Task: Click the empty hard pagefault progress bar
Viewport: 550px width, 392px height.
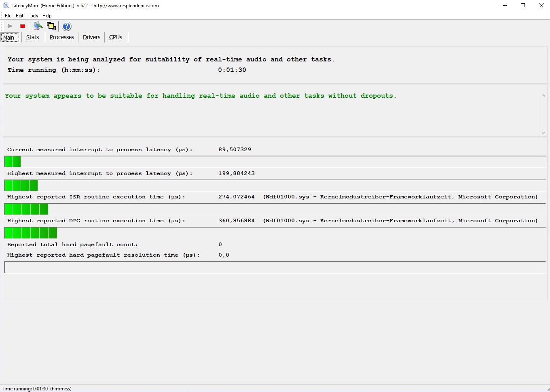Action: click(x=275, y=267)
